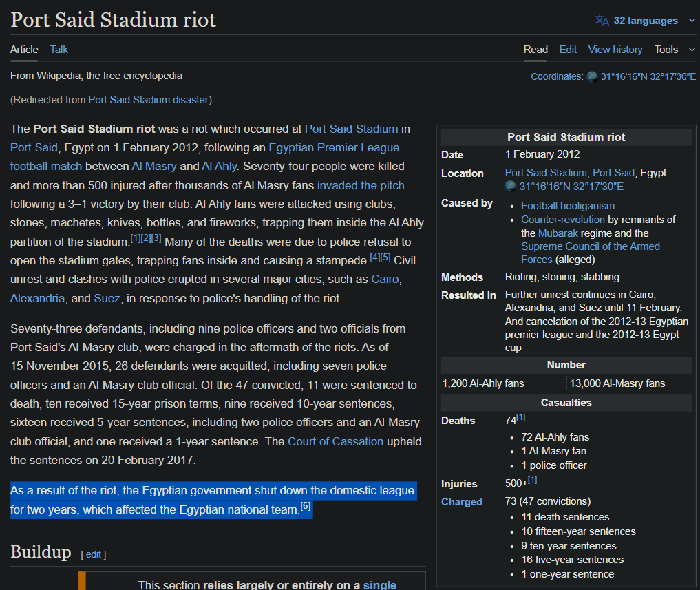Click the globe icon in the infobox Location row
Screen dimensions: 700x590
[x=510, y=187]
